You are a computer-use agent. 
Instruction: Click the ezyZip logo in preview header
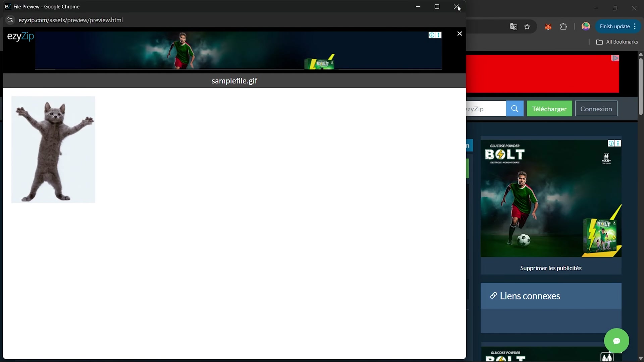20,36
